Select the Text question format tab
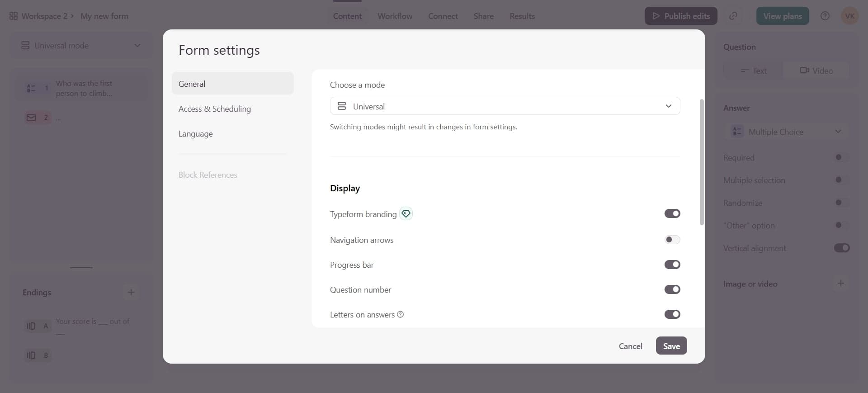 point(754,71)
